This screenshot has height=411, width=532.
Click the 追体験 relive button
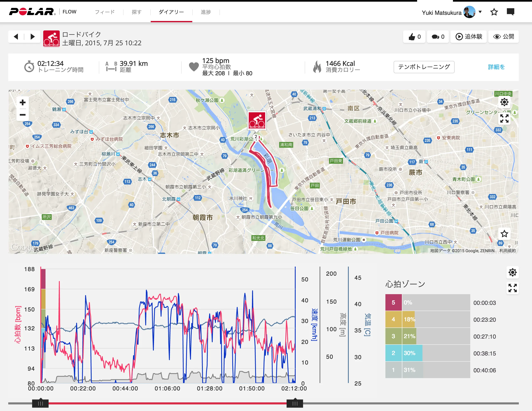click(468, 37)
